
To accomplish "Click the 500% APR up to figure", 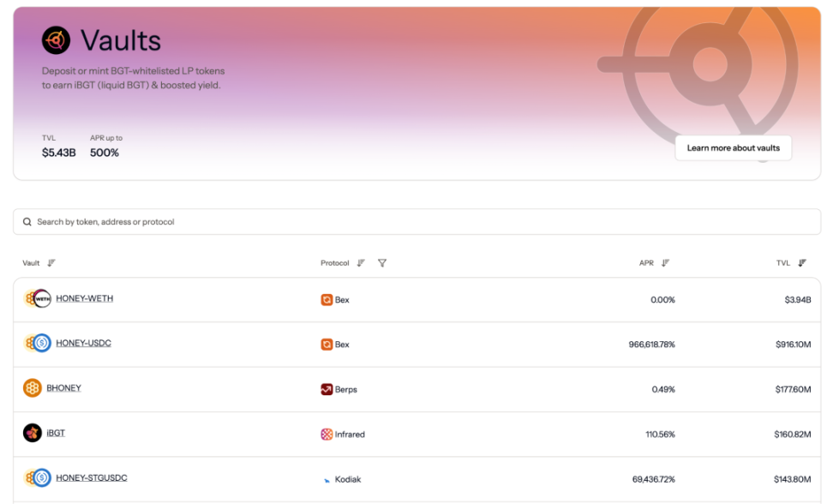I will pos(105,153).
